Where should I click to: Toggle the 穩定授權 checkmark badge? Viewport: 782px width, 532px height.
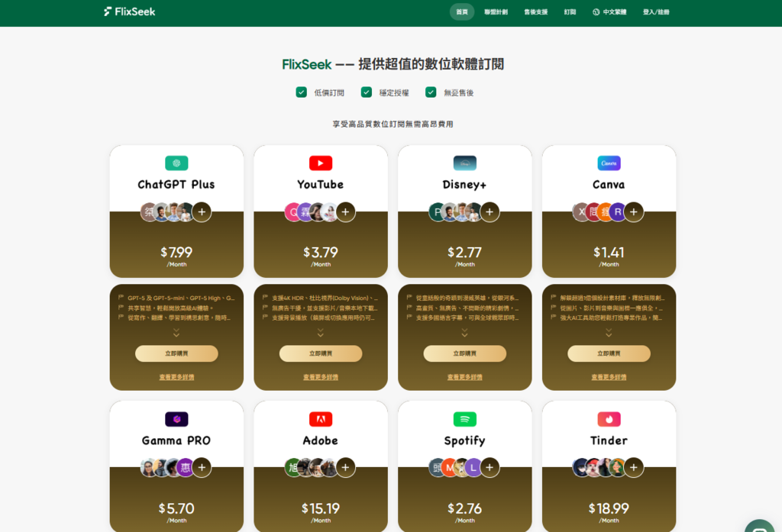pos(367,91)
